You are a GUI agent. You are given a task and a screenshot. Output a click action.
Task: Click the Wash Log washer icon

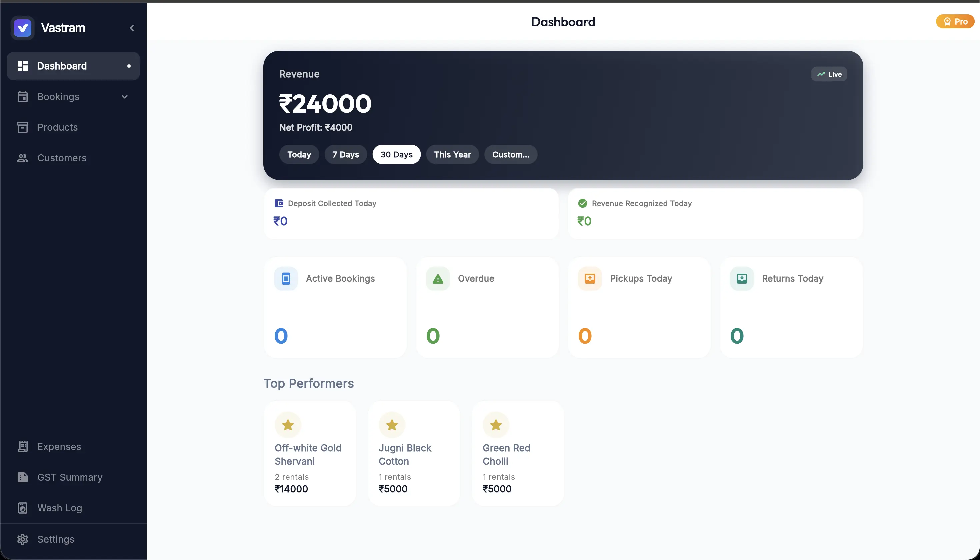tap(23, 508)
